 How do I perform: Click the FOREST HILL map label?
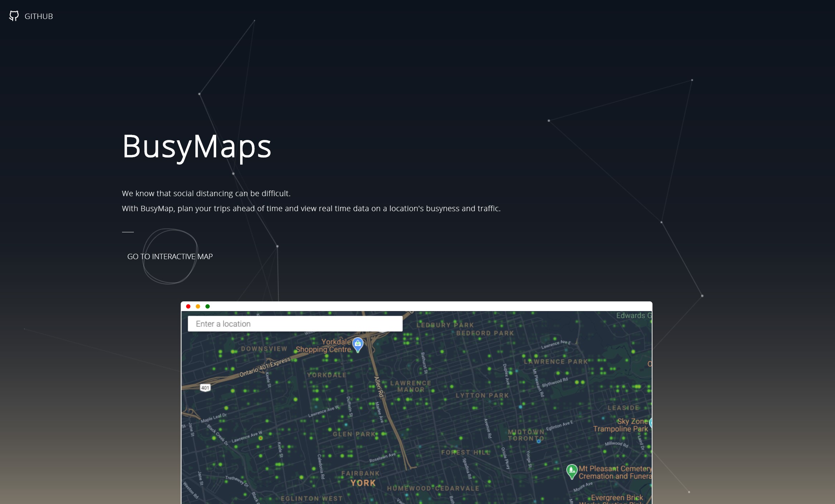pos(465,452)
